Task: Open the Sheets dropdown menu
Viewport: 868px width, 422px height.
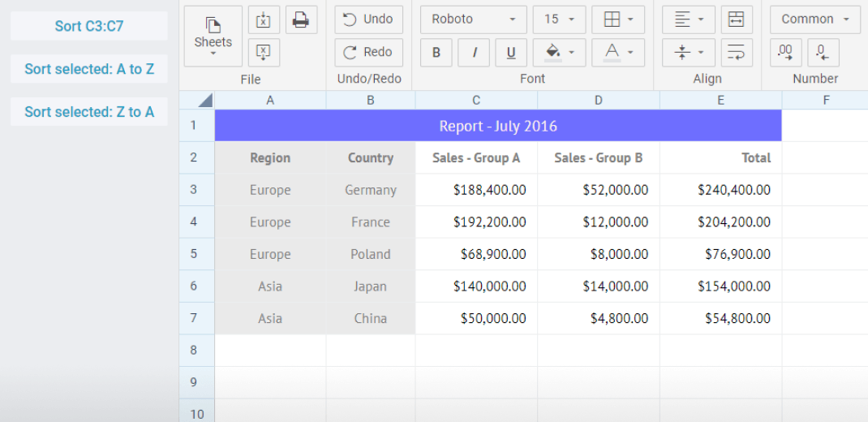Action: tap(213, 36)
